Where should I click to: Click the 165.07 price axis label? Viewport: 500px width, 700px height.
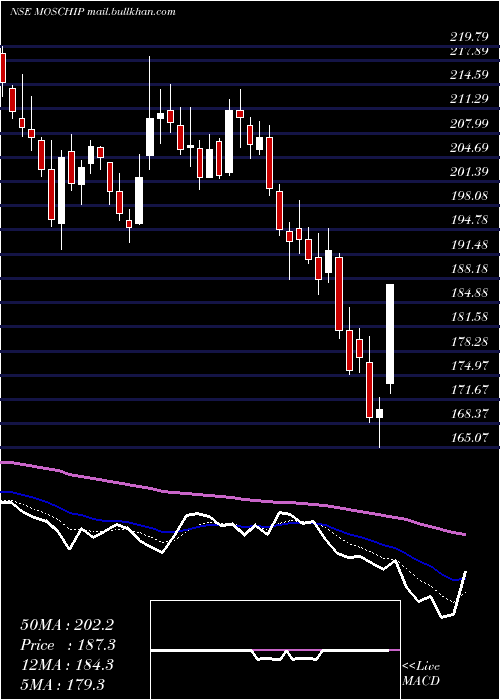click(x=469, y=438)
